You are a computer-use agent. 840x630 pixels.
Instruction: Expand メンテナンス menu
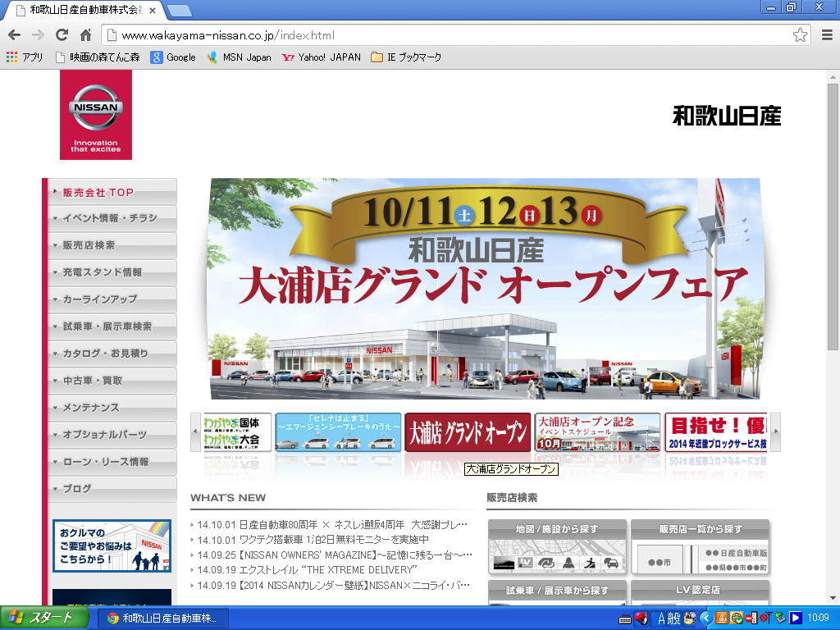point(112,408)
